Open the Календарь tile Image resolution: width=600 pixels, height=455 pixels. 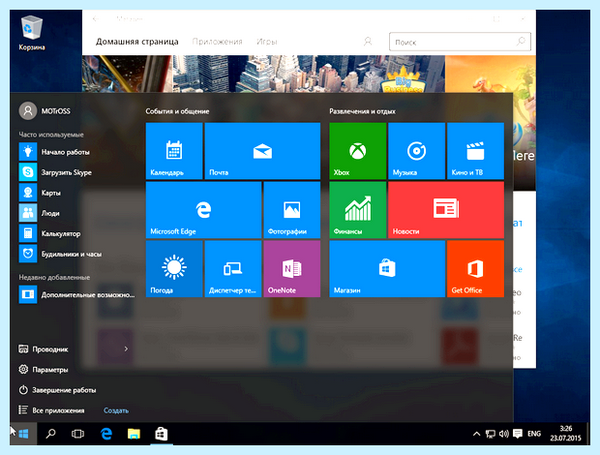coord(174,151)
